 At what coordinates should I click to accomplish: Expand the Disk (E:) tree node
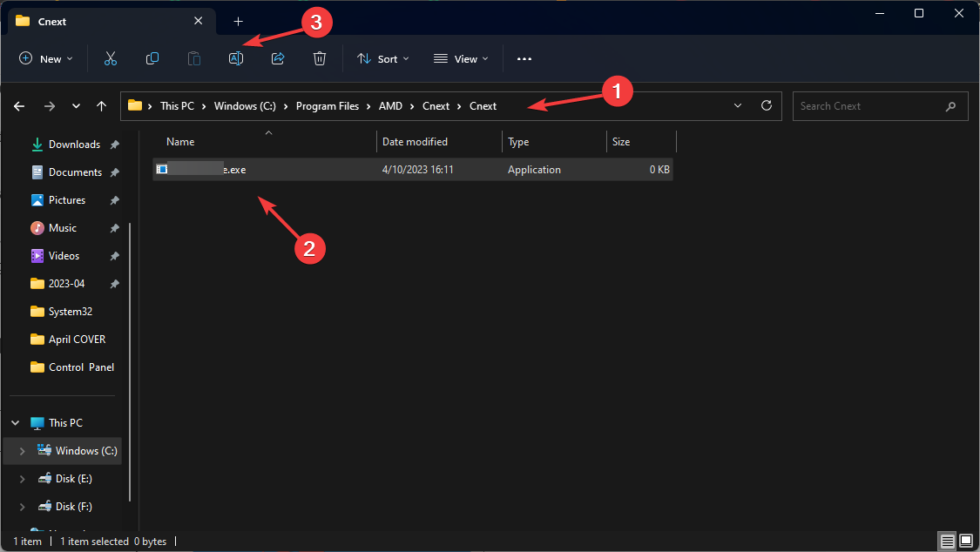[x=23, y=479]
